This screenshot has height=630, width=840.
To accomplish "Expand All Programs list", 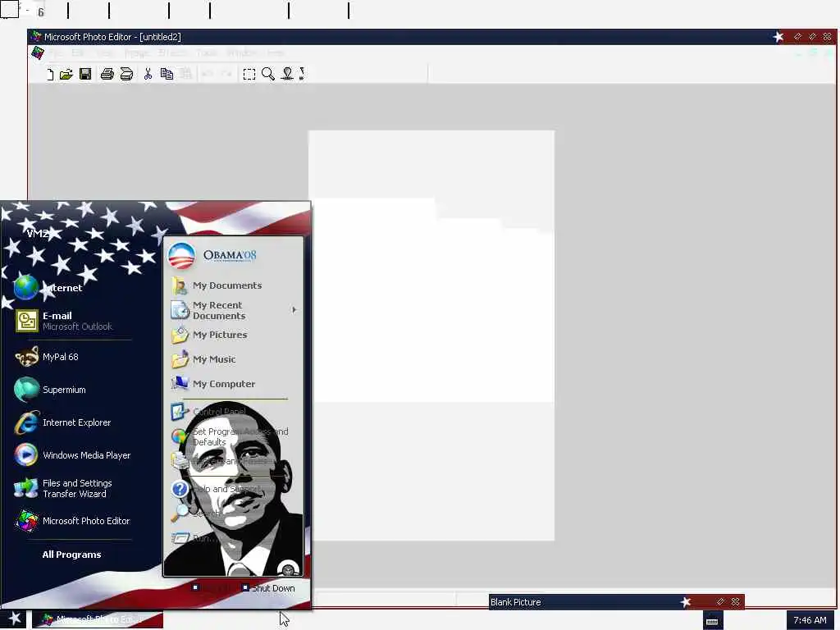I will click(x=72, y=555).
